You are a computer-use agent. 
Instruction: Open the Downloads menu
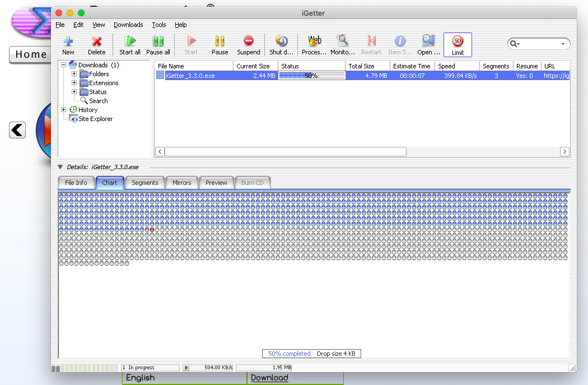(x=128, y=25)
